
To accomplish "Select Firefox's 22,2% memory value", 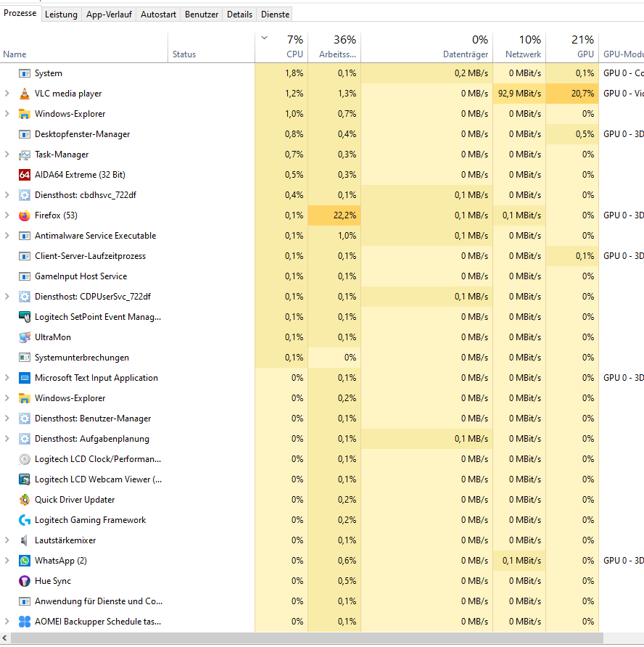I will click(x=334, y=215).
